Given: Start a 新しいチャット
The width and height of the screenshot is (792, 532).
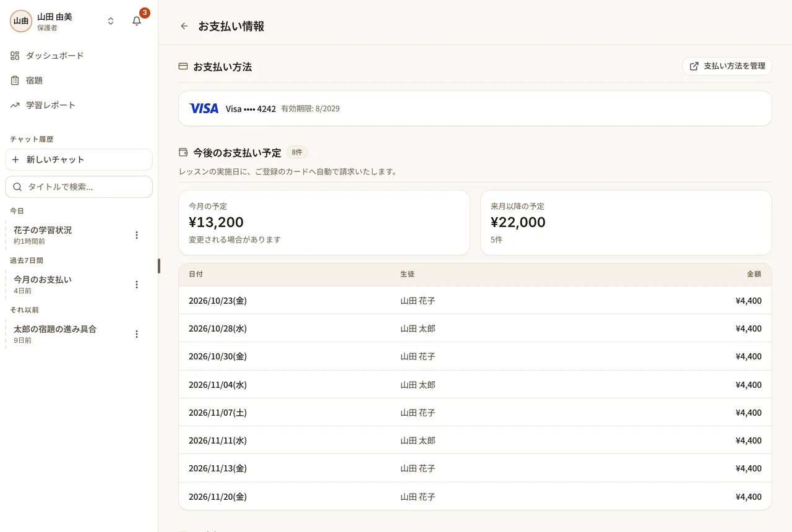Looking at the screenshot, I should (x=79, y=160).
